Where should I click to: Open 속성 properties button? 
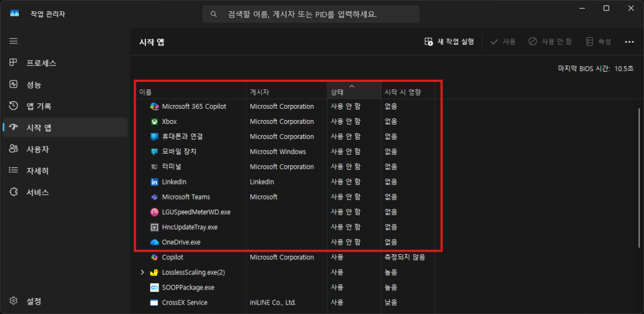point(599,42)
